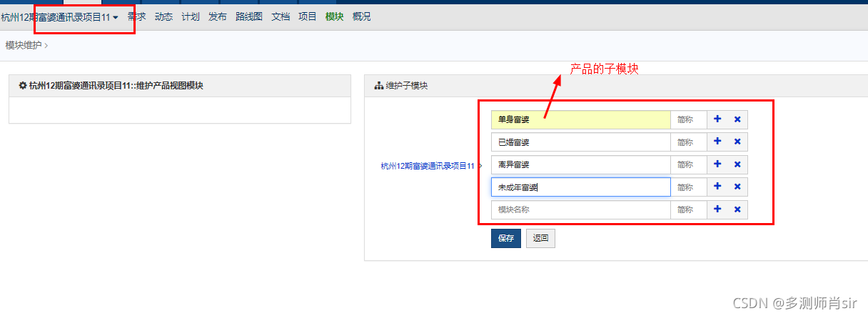
Task: Remove the 离异富婆 module row
Action: click(737, 164)
